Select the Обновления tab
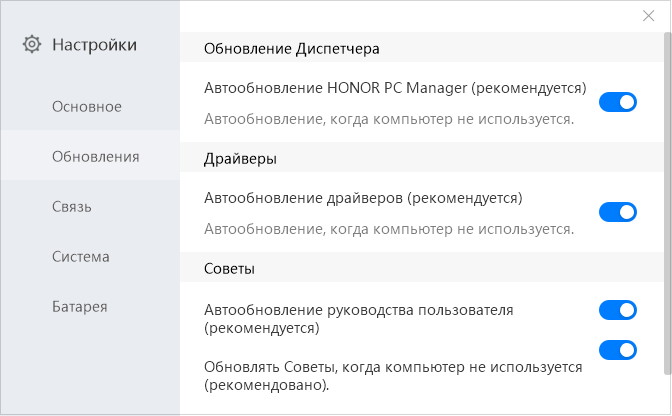The image size is (672, 416). [x=95, y=156]
